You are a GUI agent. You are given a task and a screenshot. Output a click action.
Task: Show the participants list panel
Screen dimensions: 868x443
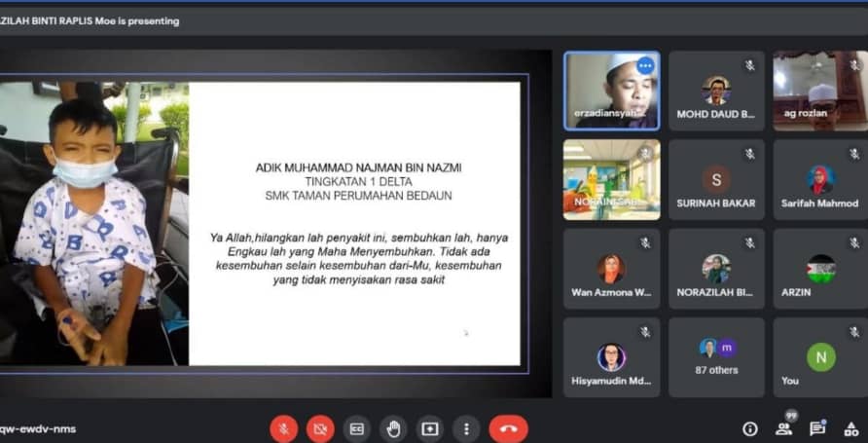pos(783,428)
